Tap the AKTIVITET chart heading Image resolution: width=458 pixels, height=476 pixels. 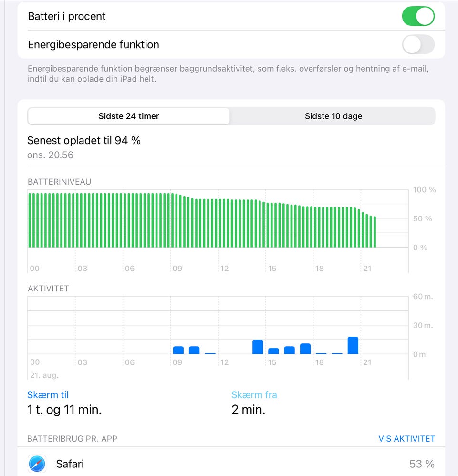click(x=48, y=289)
